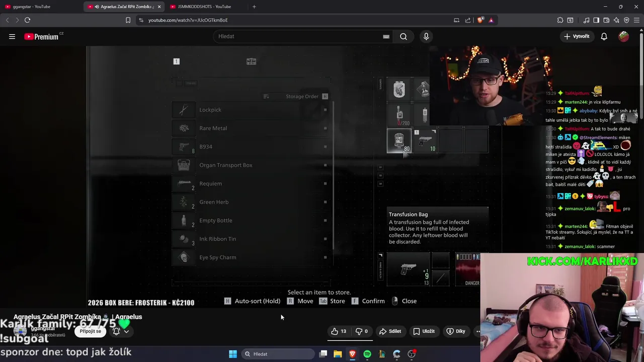Install or cast via address bar screen icon

pyautogui.click(x=456, y=20)
